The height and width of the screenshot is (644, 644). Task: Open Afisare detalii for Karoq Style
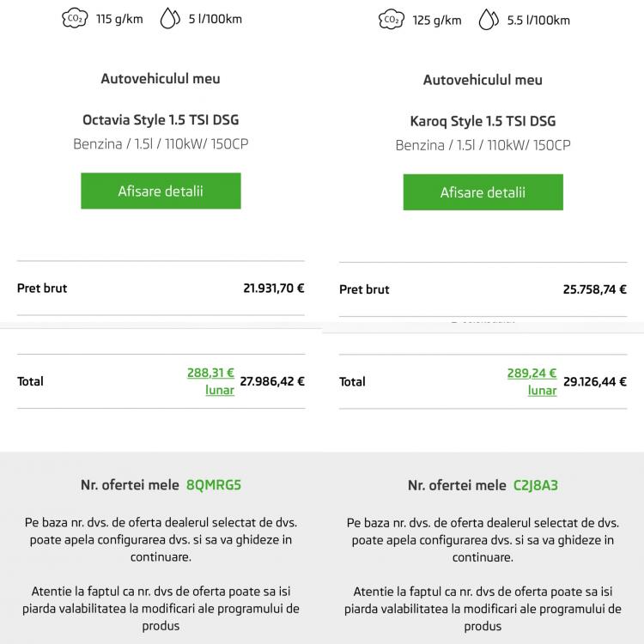tap(483, 192)
